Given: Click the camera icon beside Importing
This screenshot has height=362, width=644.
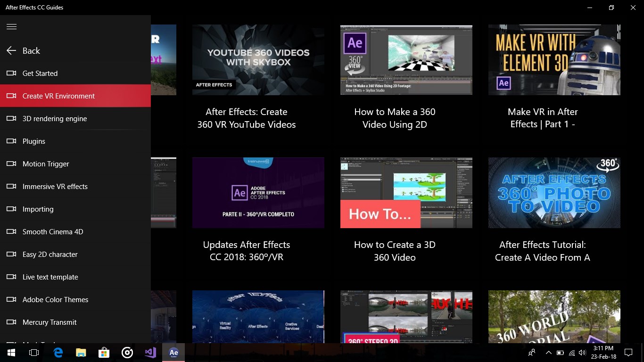Looking at the screenshot, I should tap(11, 209).
